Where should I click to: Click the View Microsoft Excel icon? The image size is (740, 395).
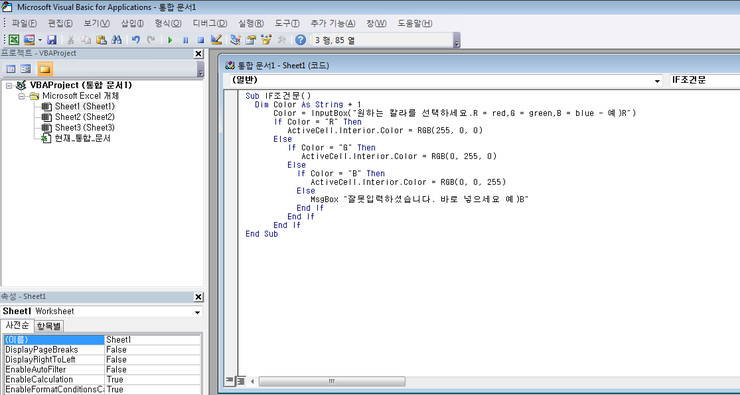point(14,40)
